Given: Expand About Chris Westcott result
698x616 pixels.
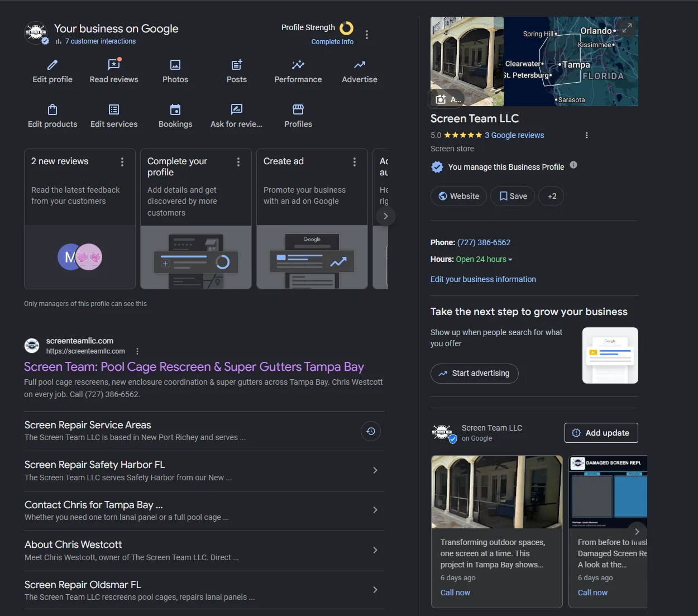Looking at the screenshot, I should coord(375,550).
